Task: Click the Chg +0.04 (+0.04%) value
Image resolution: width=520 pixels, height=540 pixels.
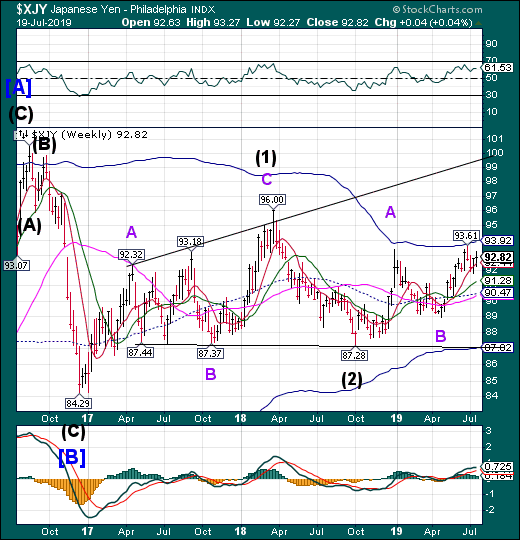Action: (424, 23)
